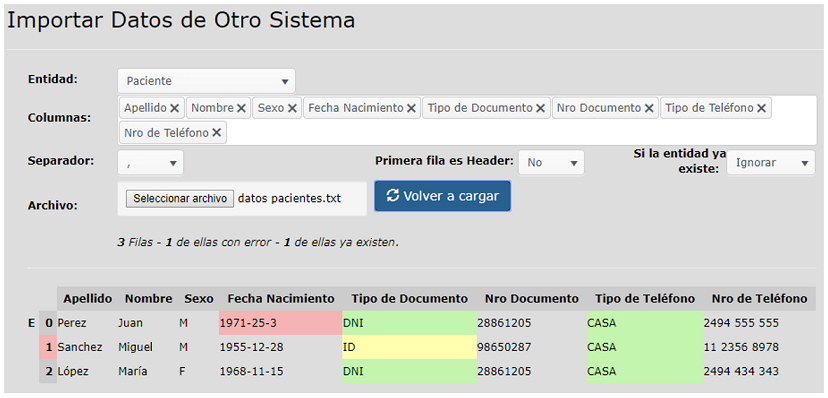Select row number 1 marked in red

[48, 347]
